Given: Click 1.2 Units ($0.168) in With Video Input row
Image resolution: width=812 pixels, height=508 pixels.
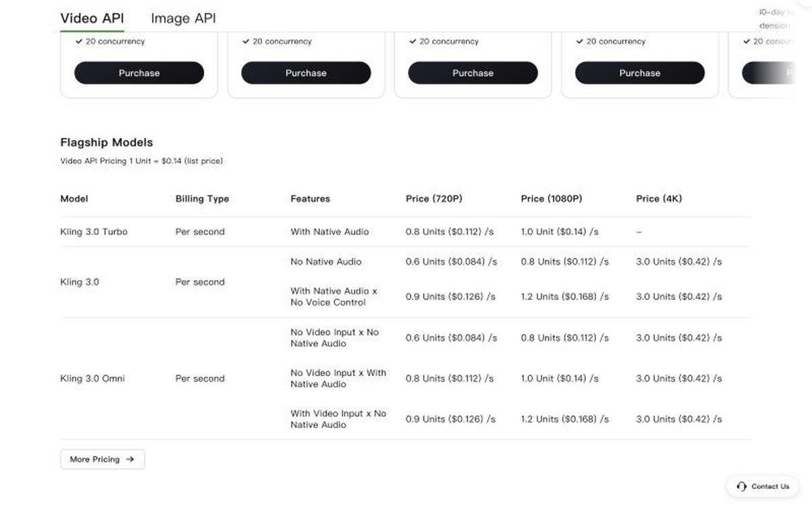Looking at the screenshot, I should (564, 419).
